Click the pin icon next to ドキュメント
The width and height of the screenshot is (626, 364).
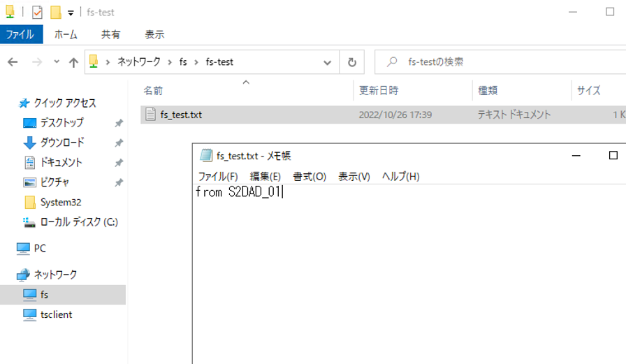(119, 163)
